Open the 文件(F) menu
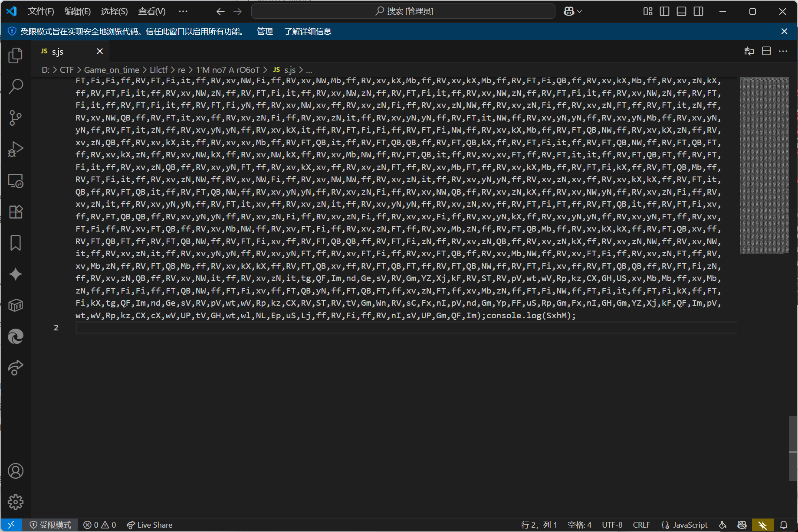This screenshot has height=532, width=798. (41, 11)
